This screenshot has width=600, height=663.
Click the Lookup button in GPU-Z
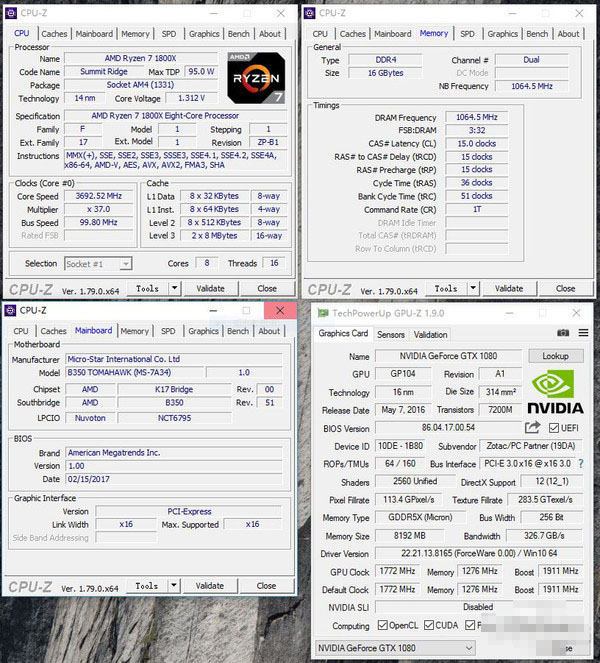pos(556,356)
